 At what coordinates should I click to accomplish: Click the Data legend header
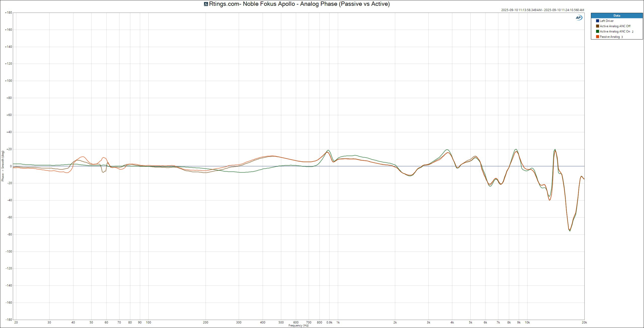[x=616, y=15]
